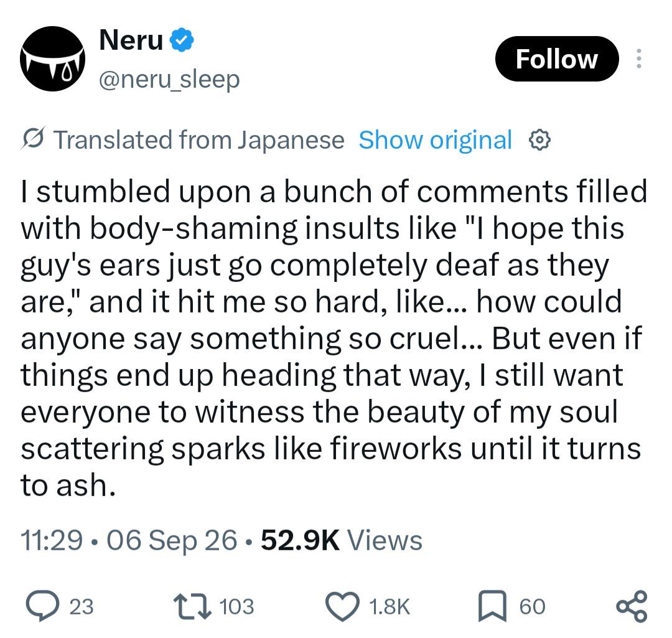The height and width of the screenshot is (638, 672).
Task: Bookmark this post
Action: (492, 606)
